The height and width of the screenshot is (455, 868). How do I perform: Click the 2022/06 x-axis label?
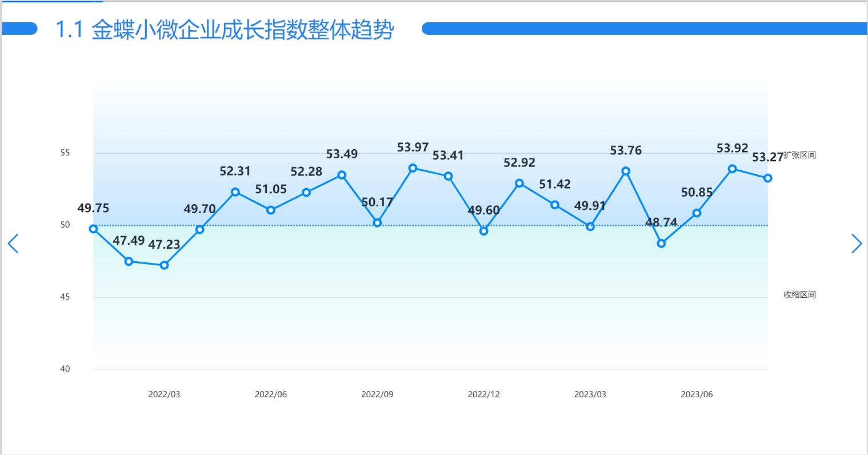coord(271,394)
